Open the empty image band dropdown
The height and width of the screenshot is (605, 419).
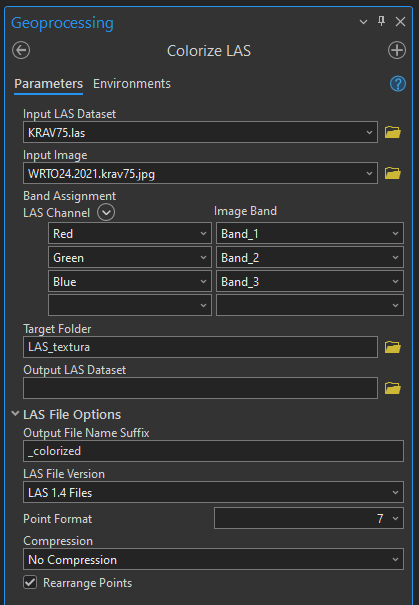310,305
